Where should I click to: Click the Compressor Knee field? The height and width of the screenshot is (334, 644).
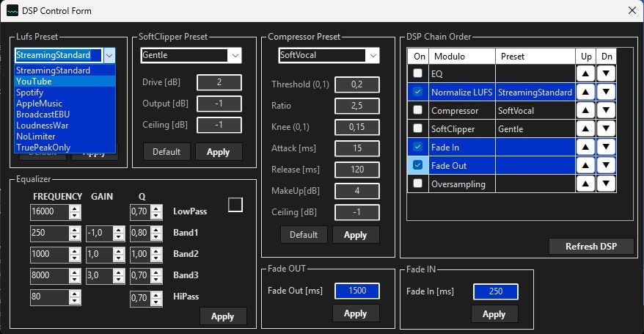pyautogui.click(x=357, y=127)
